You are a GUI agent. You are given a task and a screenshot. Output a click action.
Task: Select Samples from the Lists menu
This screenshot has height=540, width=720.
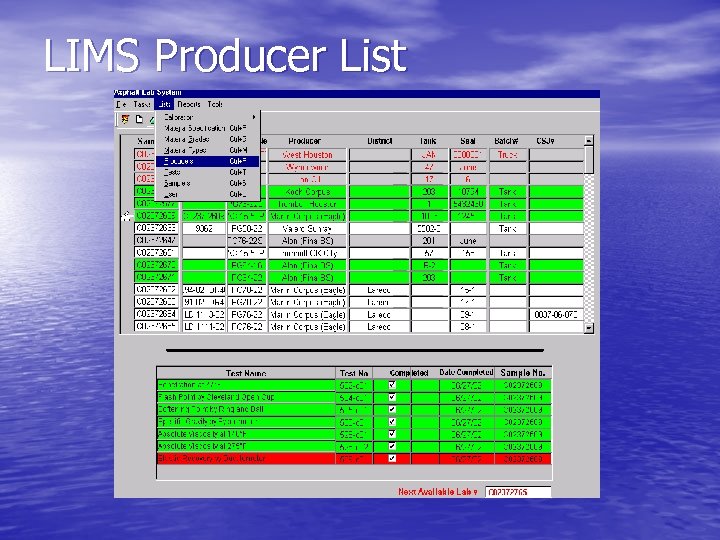[208, 183]
